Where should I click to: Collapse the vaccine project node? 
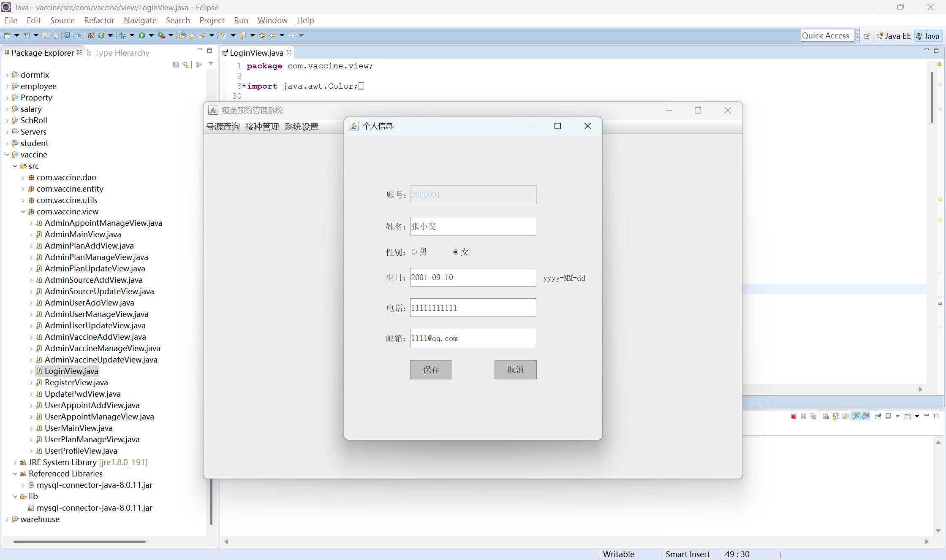click(7, 154)
